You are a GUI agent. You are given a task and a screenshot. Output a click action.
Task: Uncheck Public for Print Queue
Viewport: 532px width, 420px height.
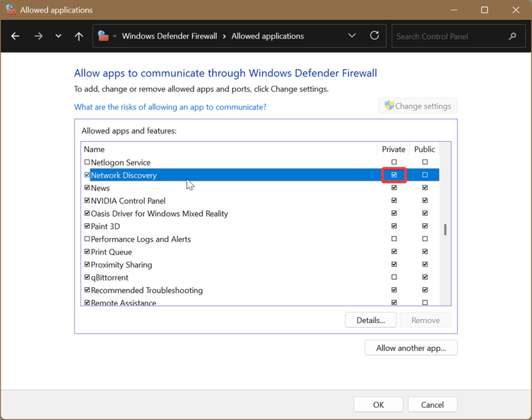click(x=425, y=251)
